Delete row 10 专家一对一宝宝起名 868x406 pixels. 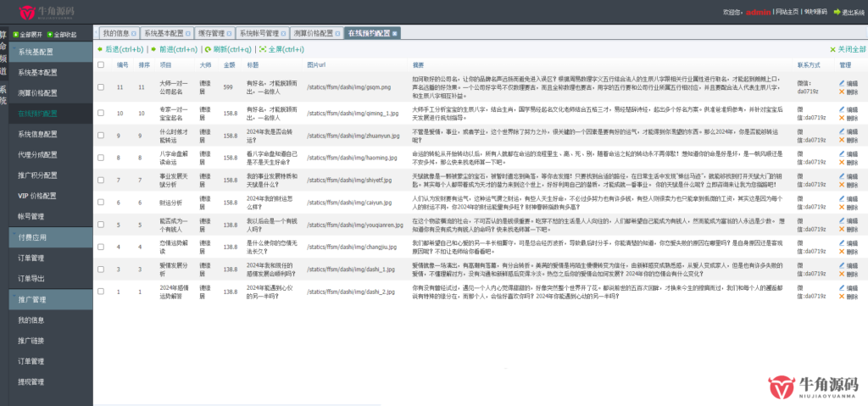(x=848, y=118)
